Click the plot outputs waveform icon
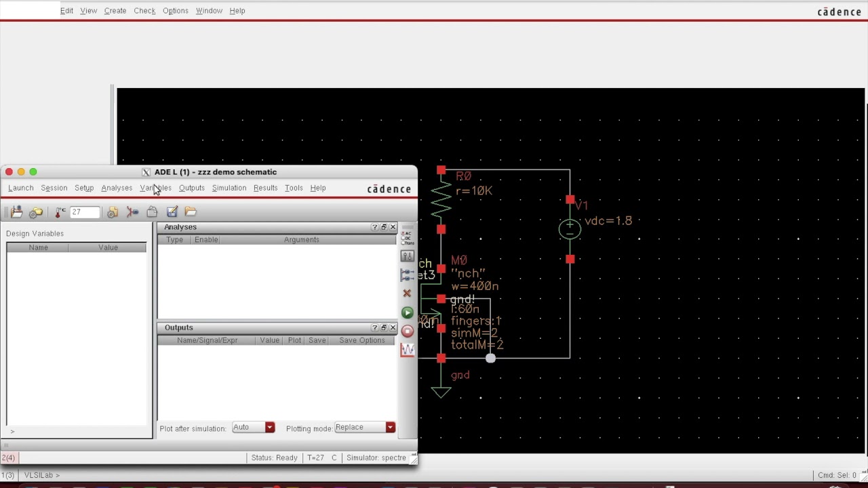The image size is (868, 488). [407, 350]
